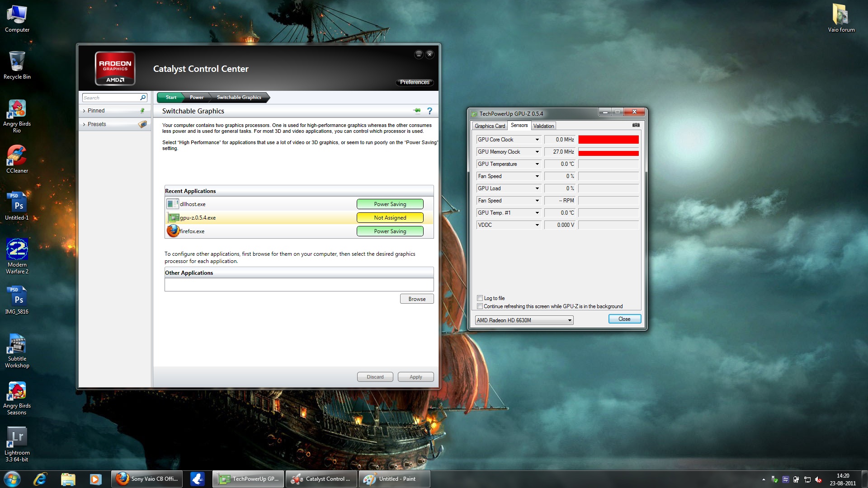Image resolution: width=868 pixels, height=488 pixels.
Task: Open the Recycle Bin icon
Action: coord(17,66)
